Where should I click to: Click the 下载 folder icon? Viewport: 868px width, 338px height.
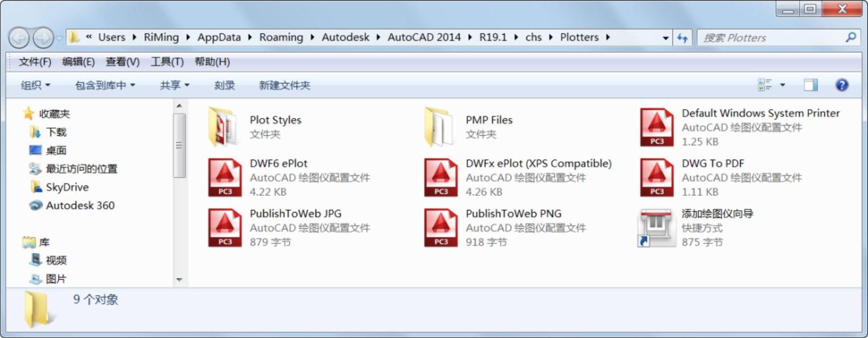click(35, 132)
